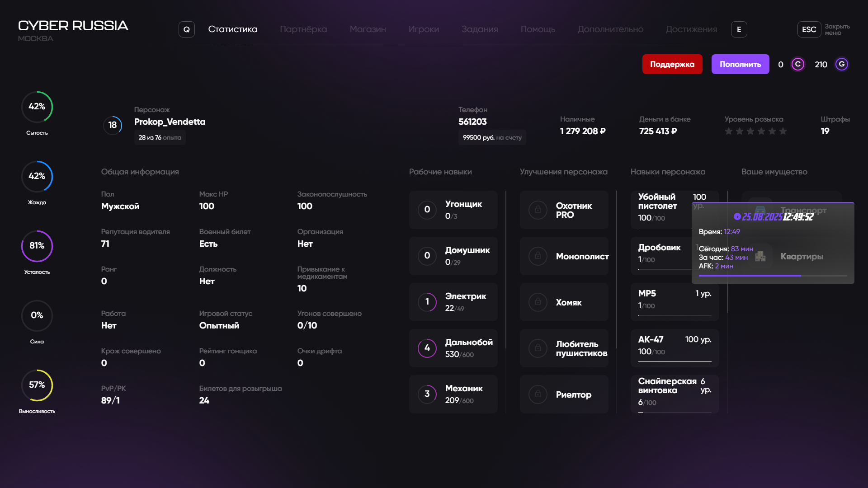
Task: Click the Электрик level 1 circle
Action: [427, 302]
